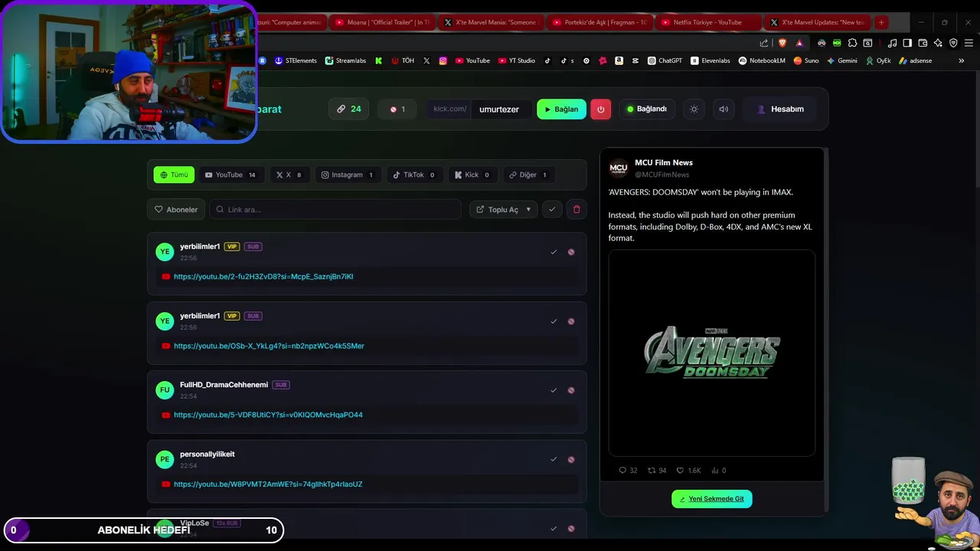980x551 pixels.
Task: Open Streamlabs bookmark
Action: [x=345, y=60]
